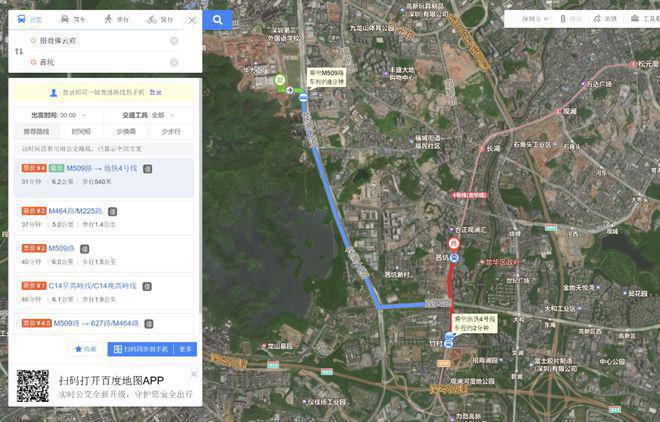Switch to the less walking sorting tab
The height and width of the screenshot is (422, 660).
(171, 132)
